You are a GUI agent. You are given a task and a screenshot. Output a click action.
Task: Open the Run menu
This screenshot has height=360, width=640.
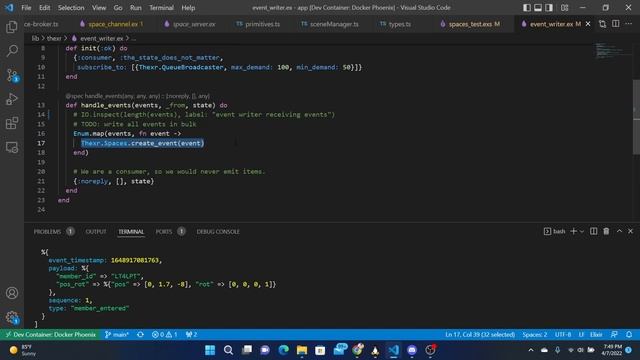[x=136, y=8]
